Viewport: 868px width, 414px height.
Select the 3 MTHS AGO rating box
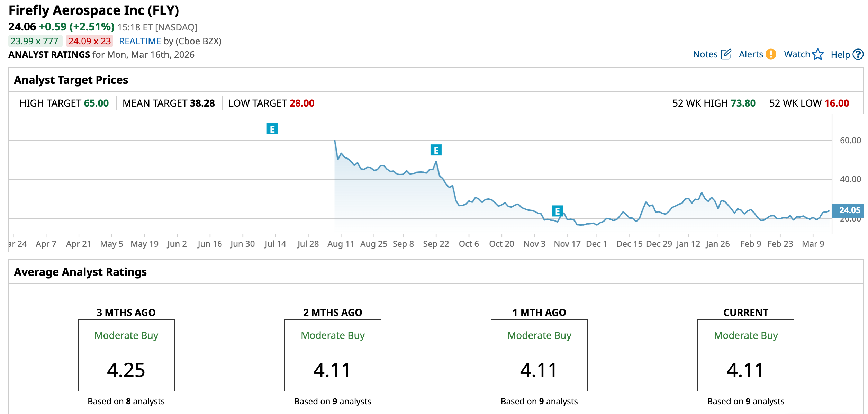[x=126, y=355]
